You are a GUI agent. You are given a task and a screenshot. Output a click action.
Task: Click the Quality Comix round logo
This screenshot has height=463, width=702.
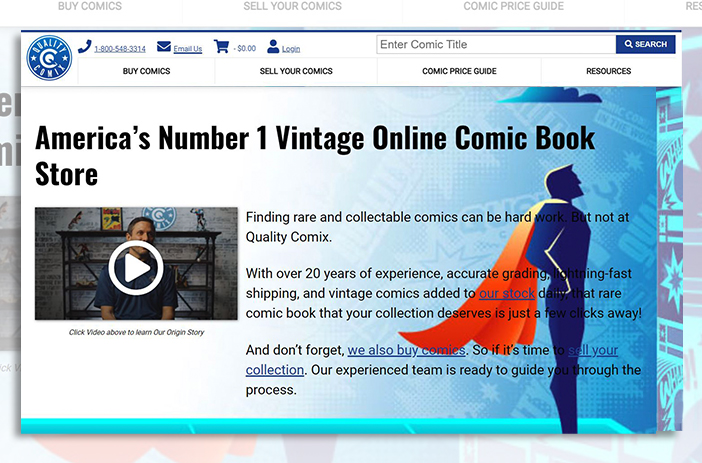click(x=49, y=58)
